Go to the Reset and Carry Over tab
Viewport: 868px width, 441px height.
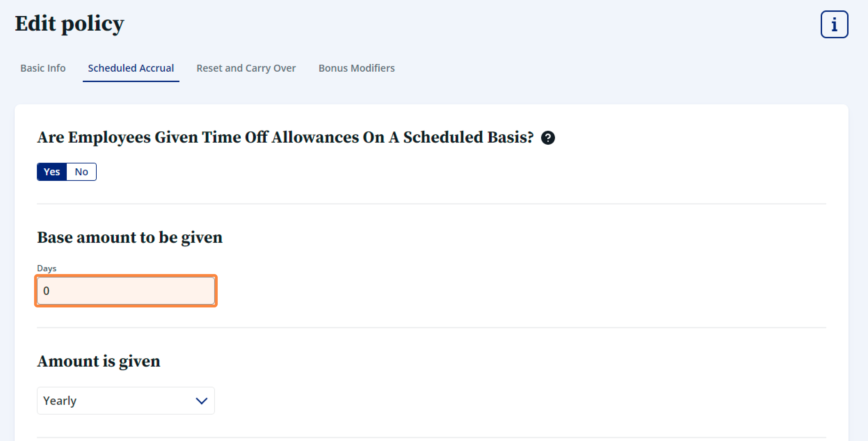click(x=246, y=68)
